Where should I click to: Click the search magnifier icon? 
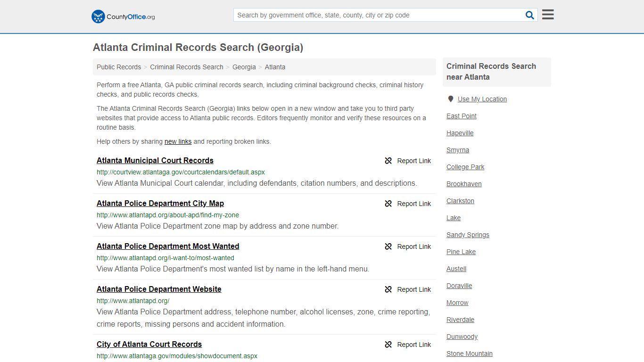click(x=530, y=15)
